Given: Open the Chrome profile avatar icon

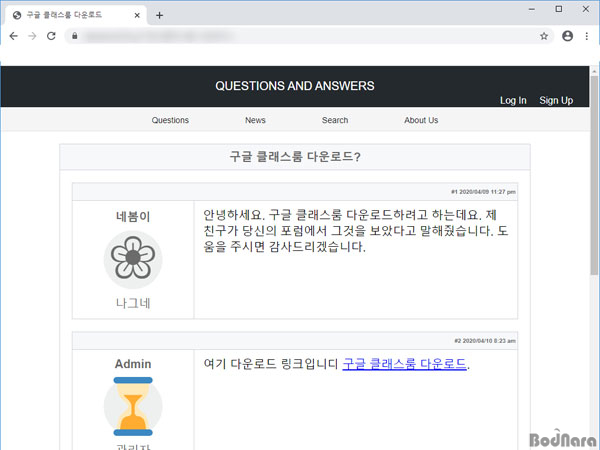Looking at the screenshot, I should pos(567,36).
